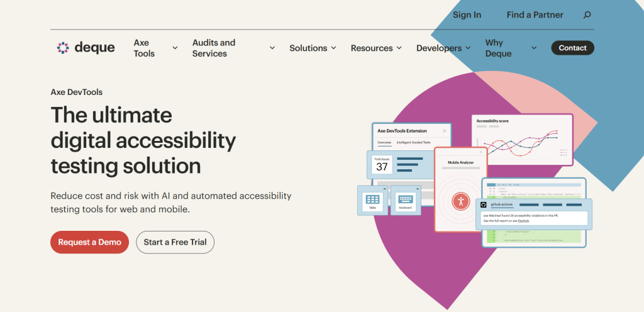Expand the Resources chevron
The image size is (644, 312).
pos(399,48)
